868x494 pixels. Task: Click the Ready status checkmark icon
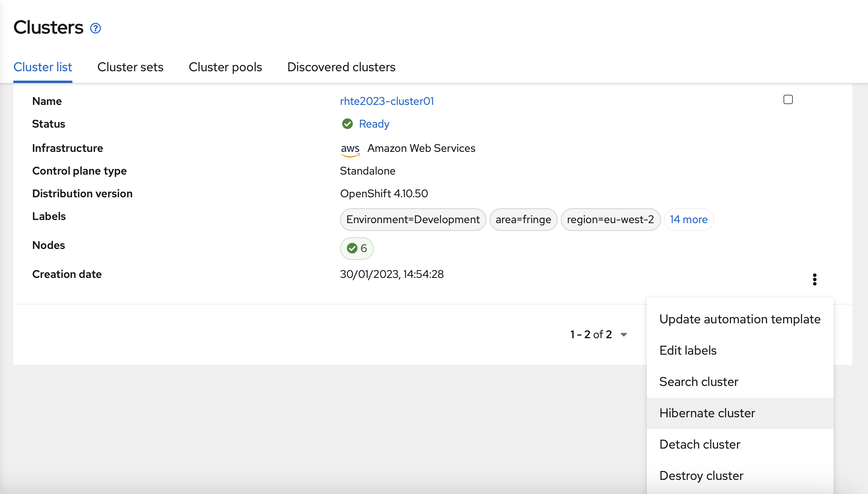click(x=347, y=124)
